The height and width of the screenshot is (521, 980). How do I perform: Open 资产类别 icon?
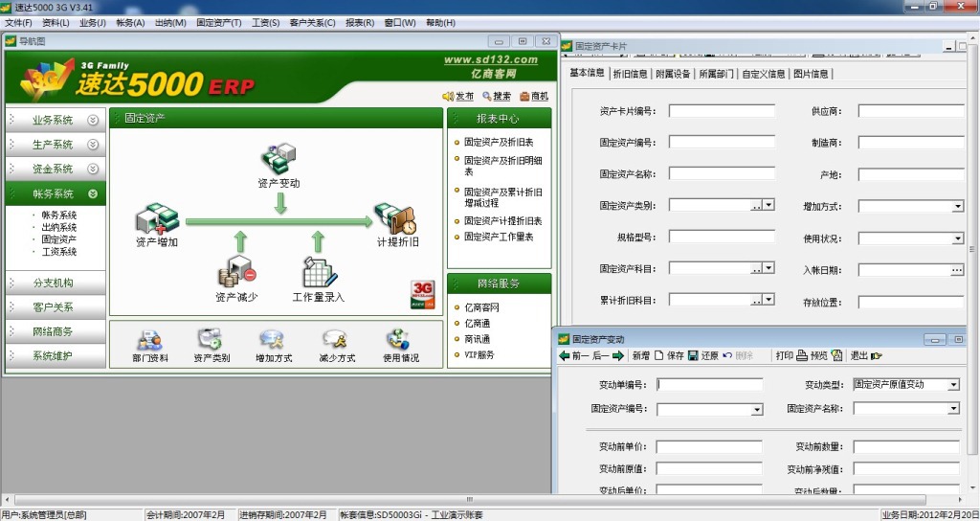click(212, 340)
